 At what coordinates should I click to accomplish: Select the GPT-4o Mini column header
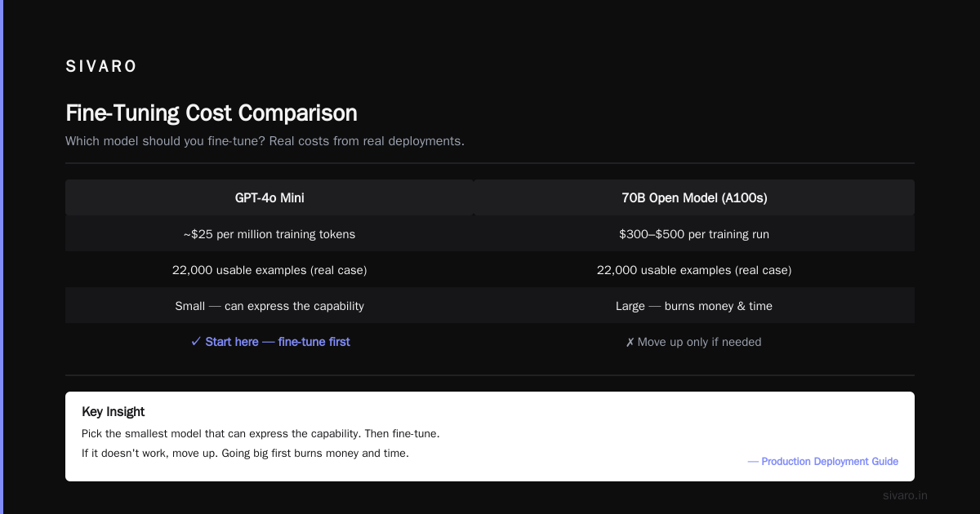click(x=269, y=197)
